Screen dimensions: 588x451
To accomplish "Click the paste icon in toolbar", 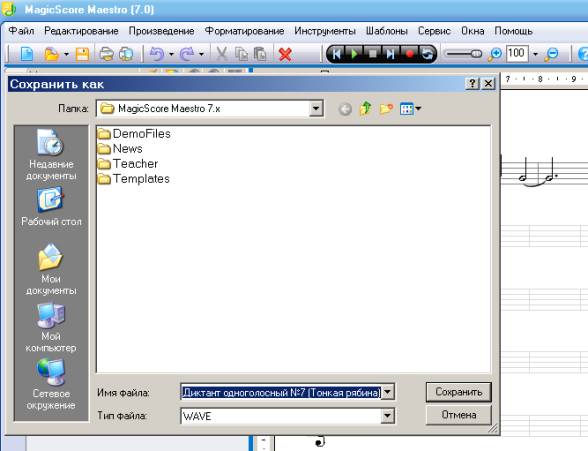I will tap(260, 54).
